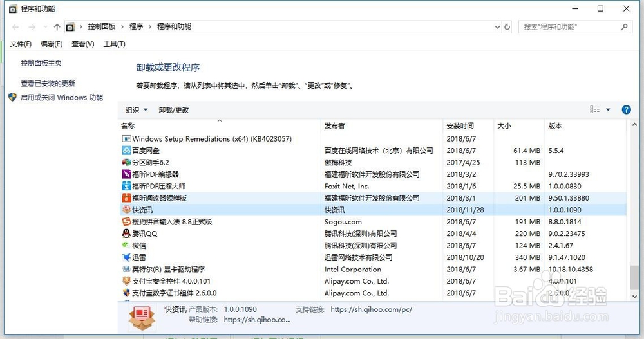Click size value 3.67 MB
Screen dimensions: 644x339
pos(527,270)
